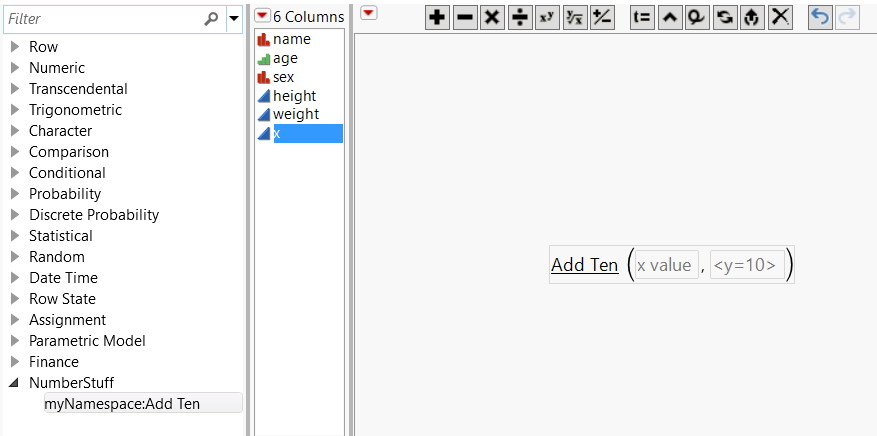The image size is (877, 436).
Task: Open the red triangle menu beside 6 Columns
Action: [x=262, y=16]
